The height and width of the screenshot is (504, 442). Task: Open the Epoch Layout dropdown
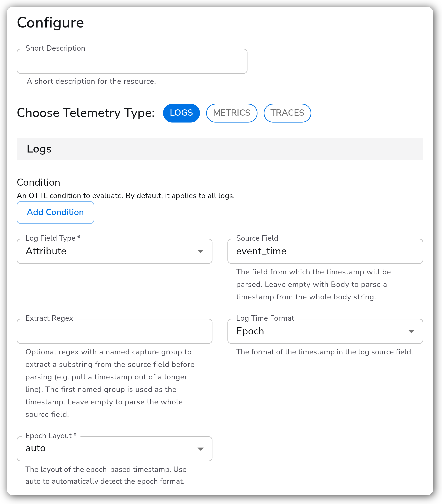point(114,449)
